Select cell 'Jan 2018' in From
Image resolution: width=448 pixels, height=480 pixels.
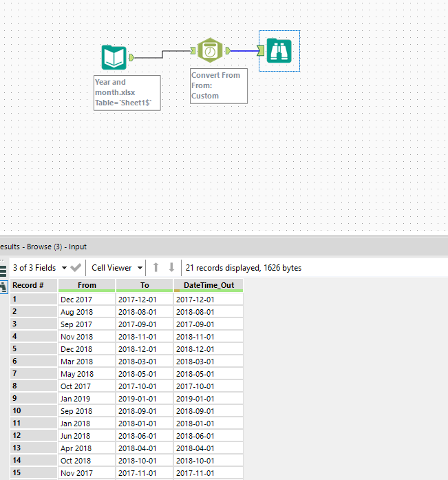coord(87,424)
